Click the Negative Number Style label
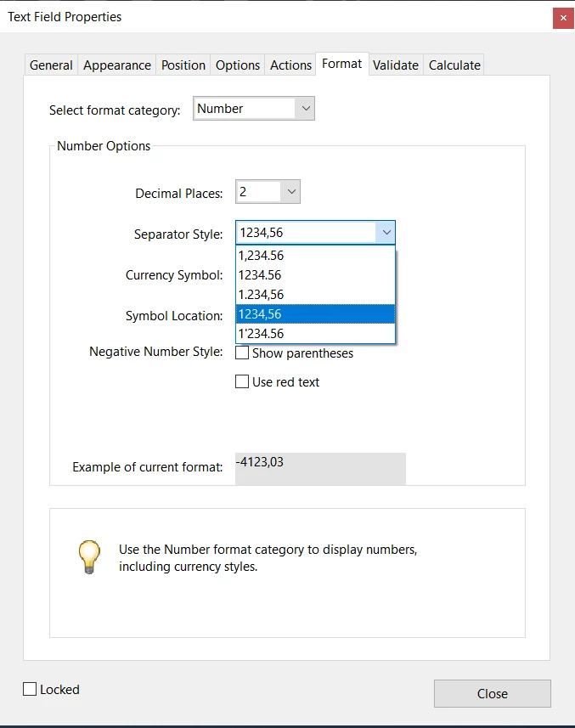This screenshot has height=728, width=575. coord(156,352)
